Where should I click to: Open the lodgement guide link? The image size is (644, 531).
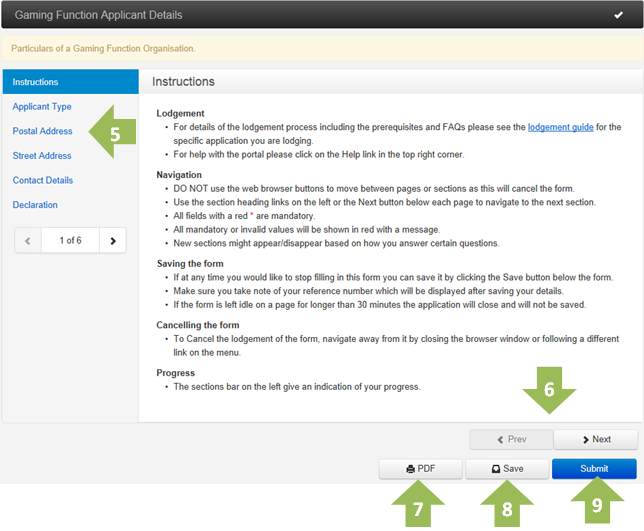point(560,127)
